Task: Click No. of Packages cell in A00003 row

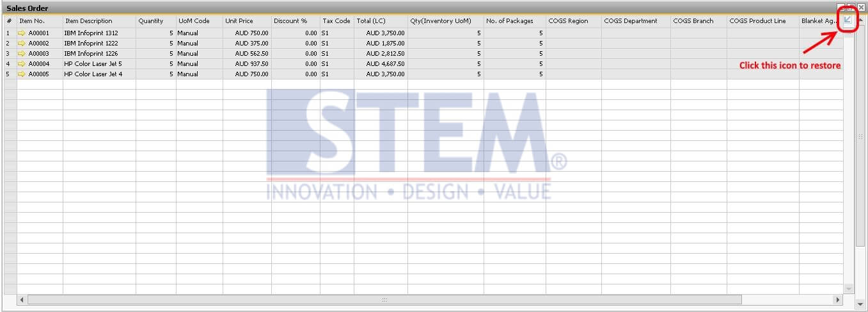Action: pyautogui.click(x=514, y=54)
